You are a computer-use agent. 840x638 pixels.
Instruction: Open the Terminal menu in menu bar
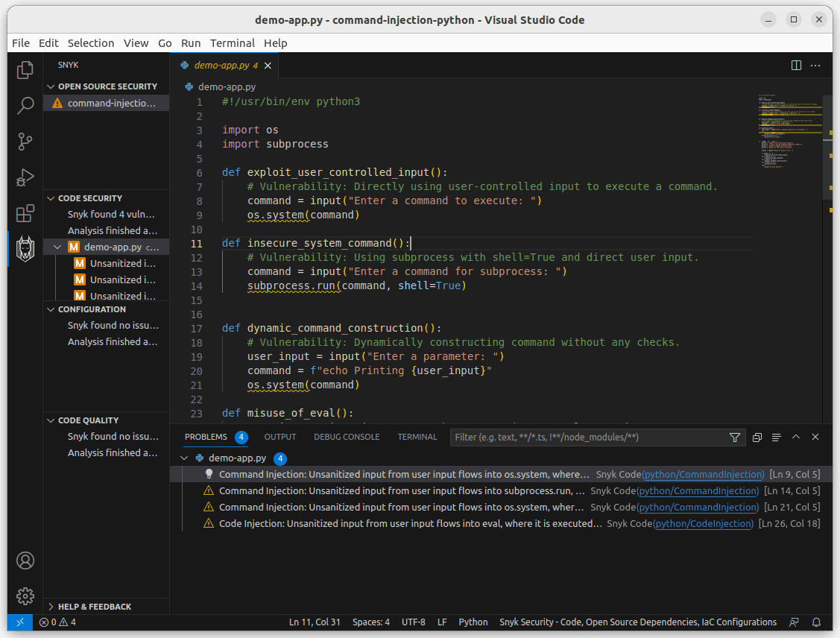coord(233,43)
